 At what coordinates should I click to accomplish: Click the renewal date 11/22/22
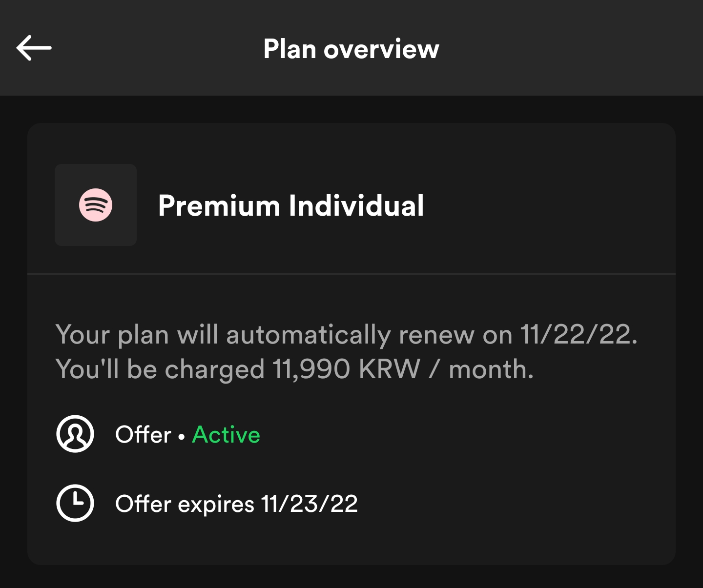578,335
